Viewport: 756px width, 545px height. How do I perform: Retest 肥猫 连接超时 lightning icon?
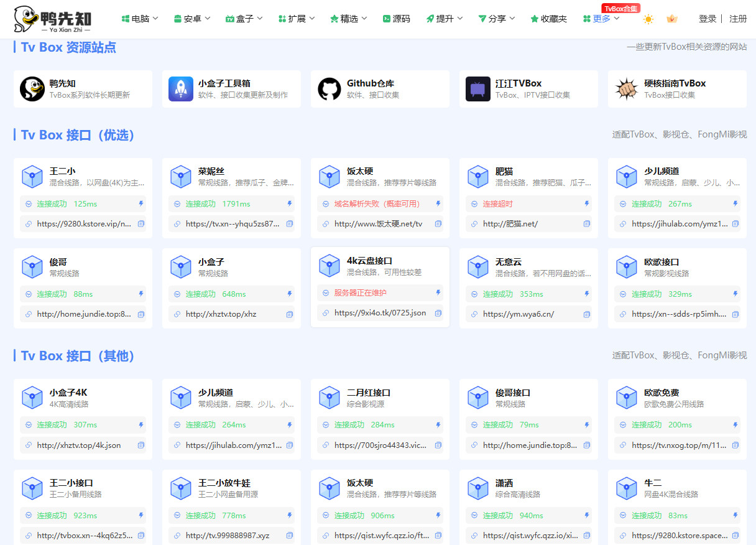[587, 203]
